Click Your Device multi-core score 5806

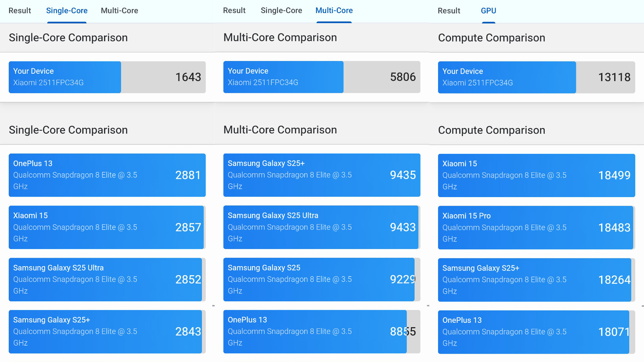pos(403,77)
